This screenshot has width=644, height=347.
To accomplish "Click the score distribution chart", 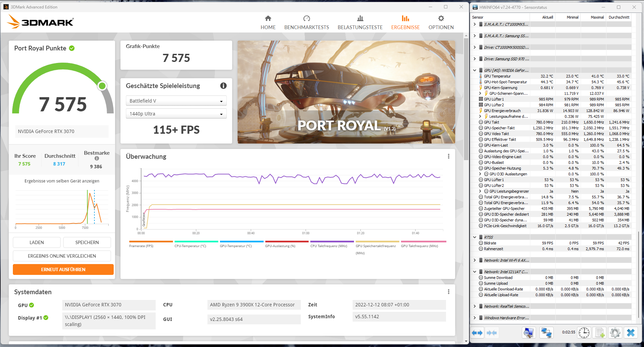I will tap(62, 207).
